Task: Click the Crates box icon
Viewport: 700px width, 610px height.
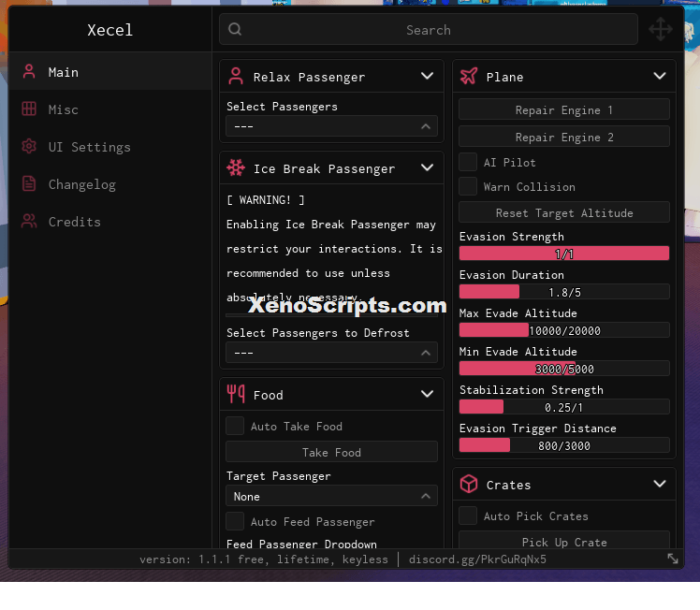Action: point(469,484)
